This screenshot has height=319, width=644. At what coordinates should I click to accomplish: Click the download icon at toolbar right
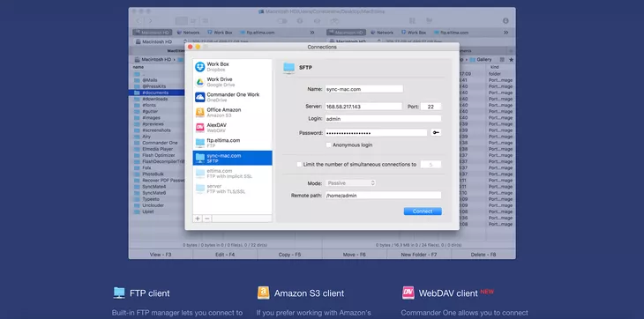[x=505, y=21]
